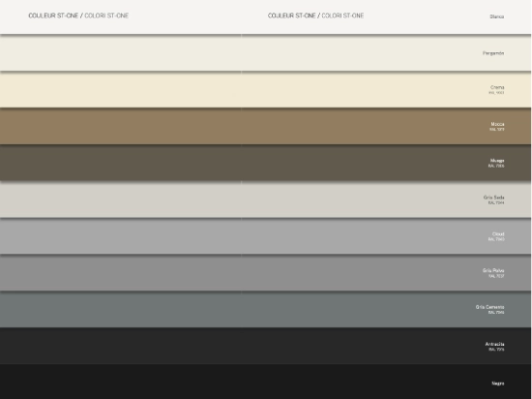The image size is (532, 399).
Task: Choose the Gris Cemento blue-gray band
Action: click(x=266, y=309)
